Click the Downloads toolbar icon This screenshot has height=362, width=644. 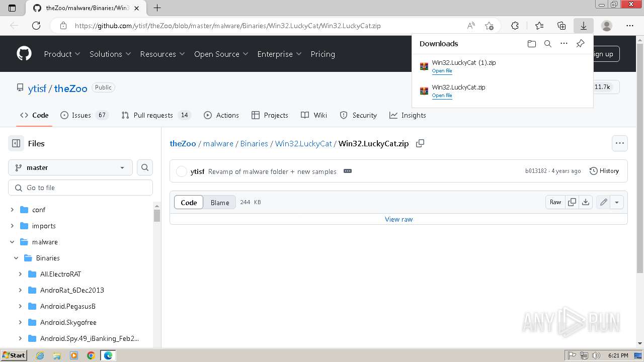(584, 26)
